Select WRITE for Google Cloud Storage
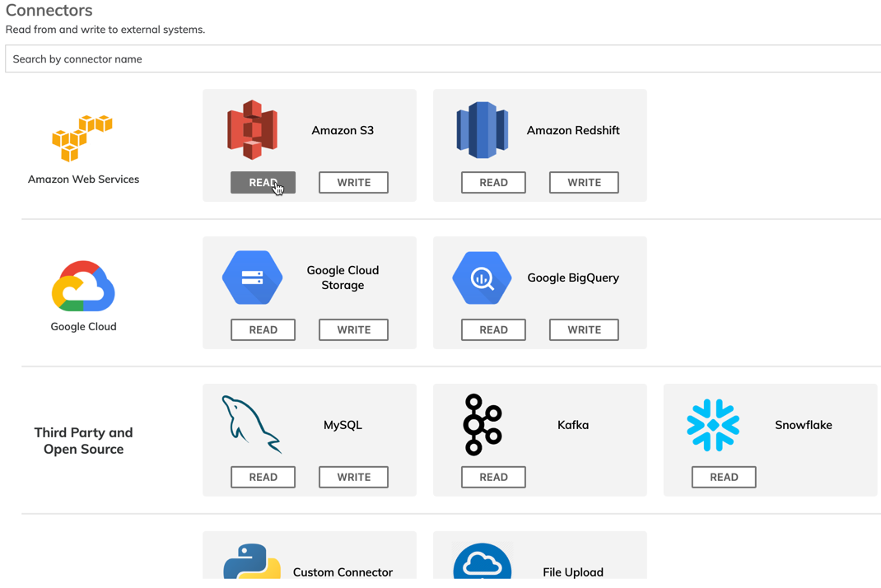Image resolution: width=881 pixels, height=588 pixels. pyautogui.click(x=353, y=330)
